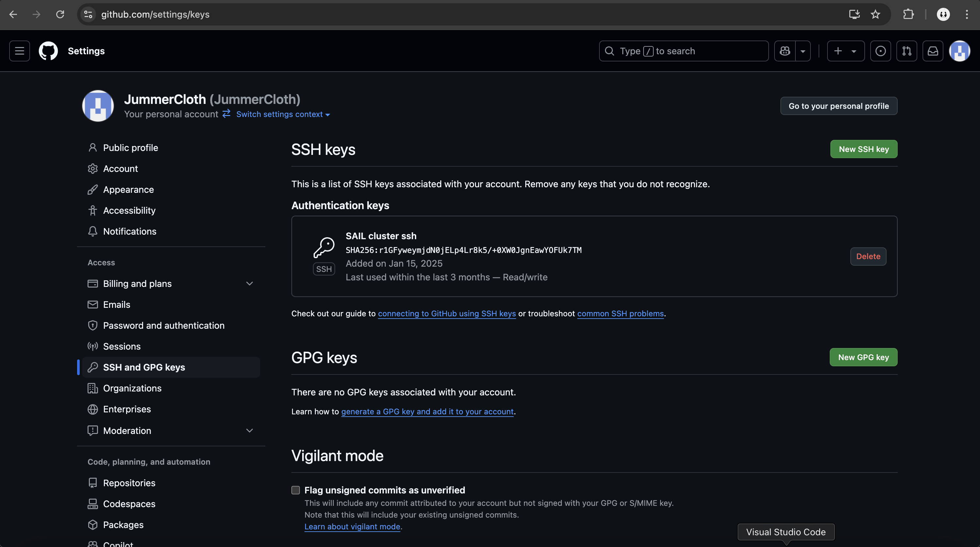
Task: Click the SSH badge label under the key icon
Action: click(324, 269)
